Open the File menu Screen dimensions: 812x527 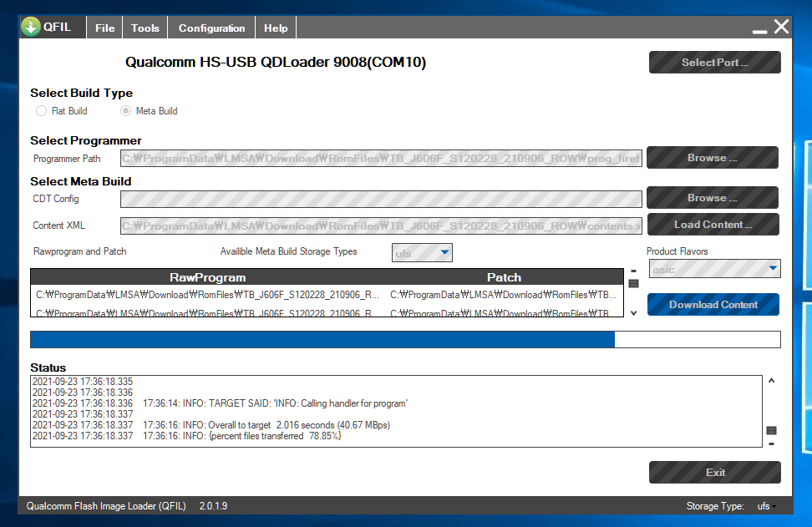click(104, 28)
